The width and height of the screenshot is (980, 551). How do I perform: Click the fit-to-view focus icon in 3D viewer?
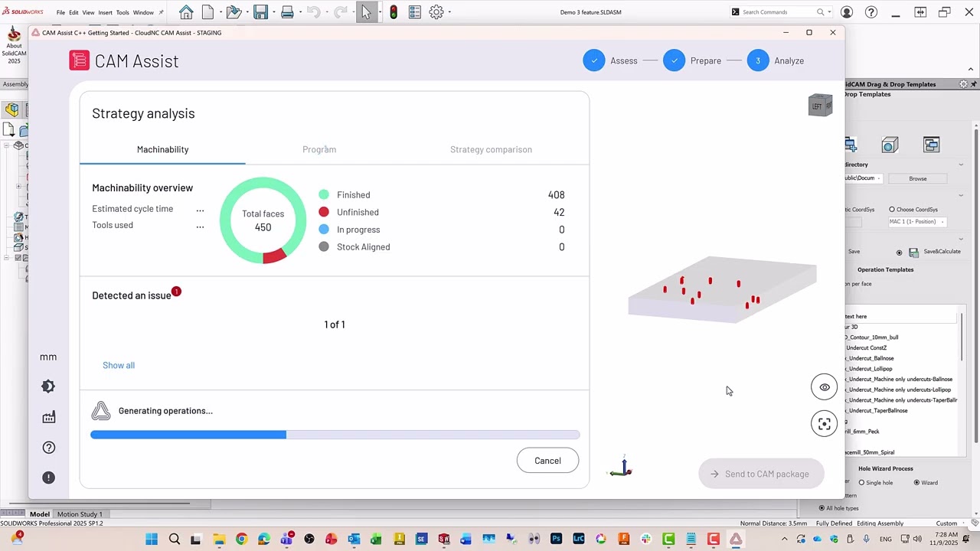tap(825, 424)
